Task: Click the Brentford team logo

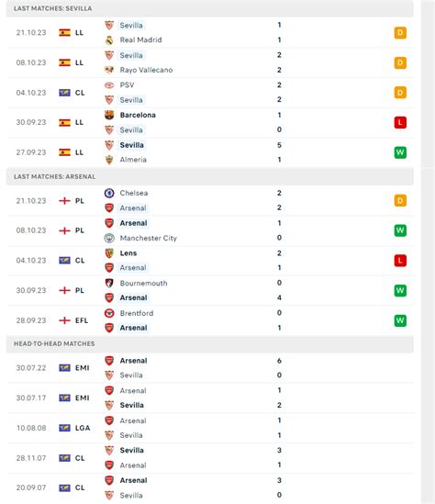Action: pyautogui.click(x=109, y=313)
